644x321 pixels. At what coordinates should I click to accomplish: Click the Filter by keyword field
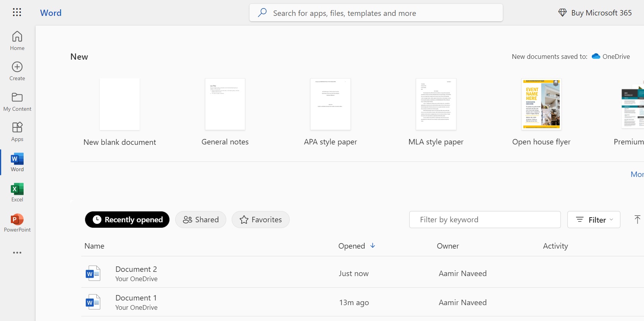tap(485, 220)
